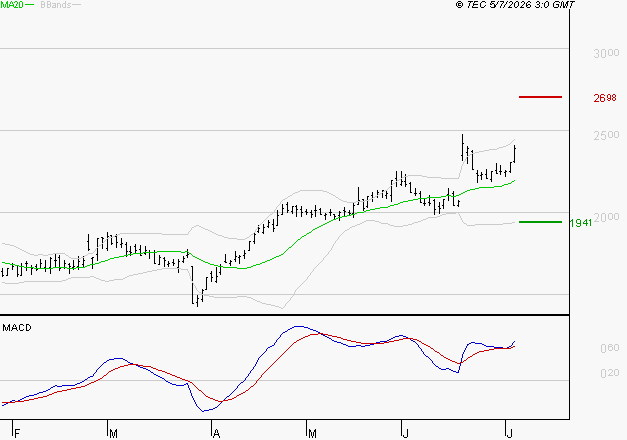
Task: Click the BBands legend label
Action: pos(56,5)
